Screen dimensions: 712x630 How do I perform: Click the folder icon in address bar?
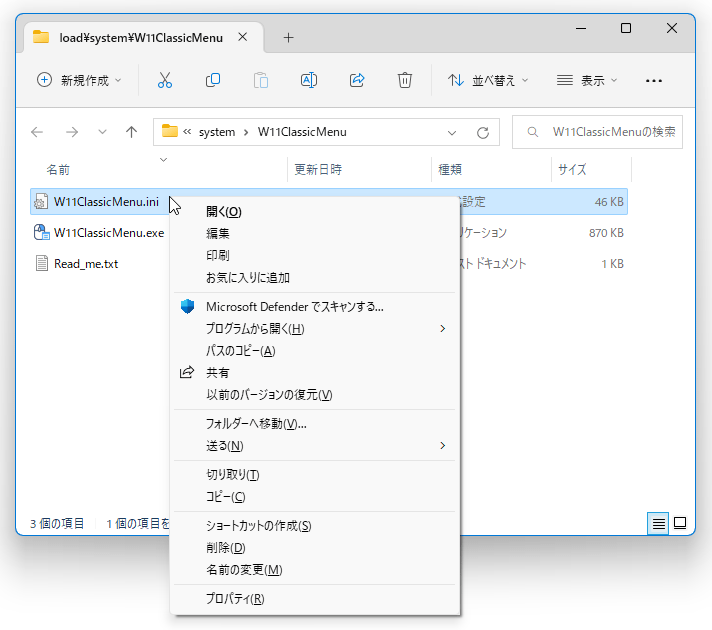pyautogui.click(x=169, y=131)
